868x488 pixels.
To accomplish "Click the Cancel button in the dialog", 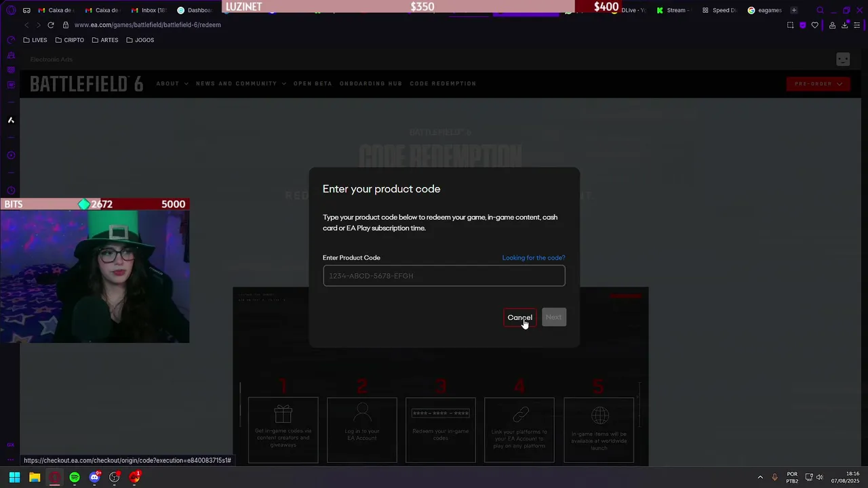I will pyautogui.click(x=519, y=317).
